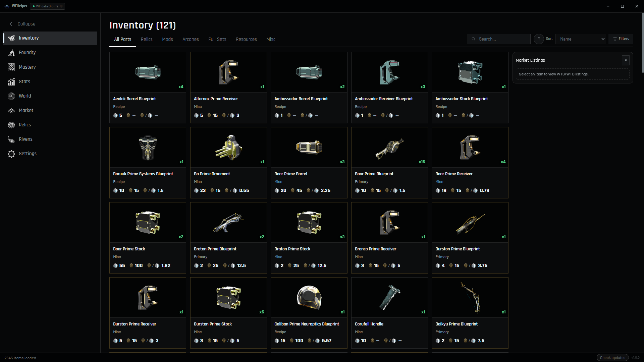Select the Ambassador Receiver Blueprint thumbnail
The image size is (644, 362).
[x=389, y=72]
